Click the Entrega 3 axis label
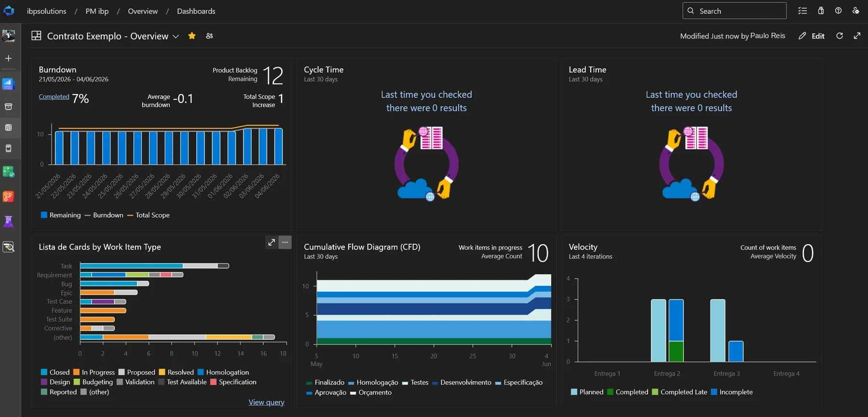 pyautogui.click(x=727, y=374)
